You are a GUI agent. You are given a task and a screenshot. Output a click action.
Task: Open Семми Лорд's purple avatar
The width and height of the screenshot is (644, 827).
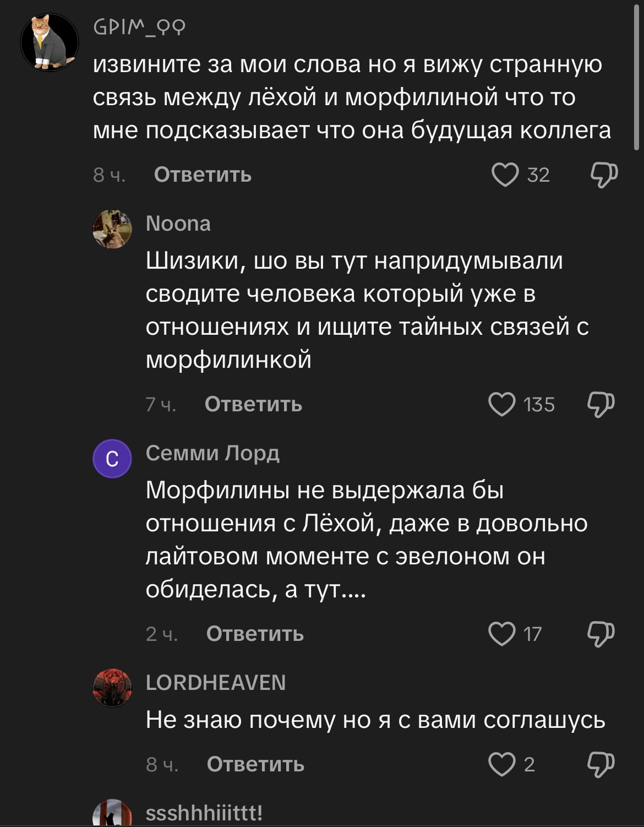point(112,458)
